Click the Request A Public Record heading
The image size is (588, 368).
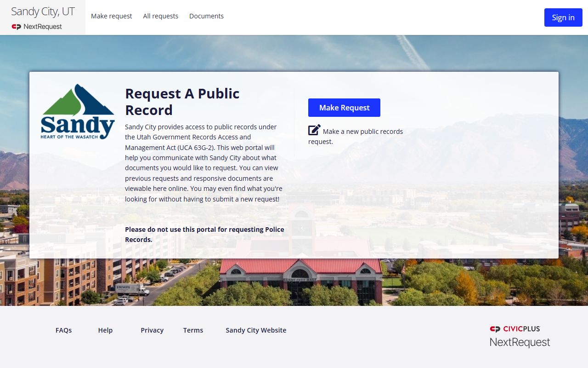pos(182,102)
